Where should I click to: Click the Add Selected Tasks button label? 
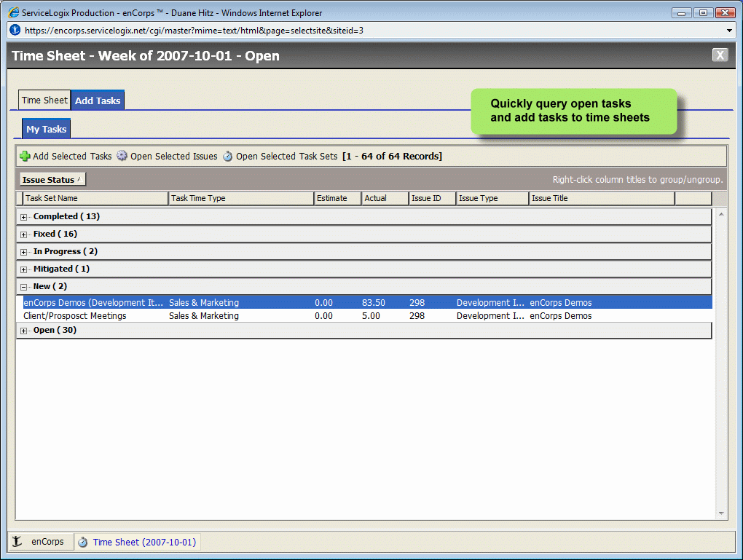pyautogui.click(x=72, y=157)
